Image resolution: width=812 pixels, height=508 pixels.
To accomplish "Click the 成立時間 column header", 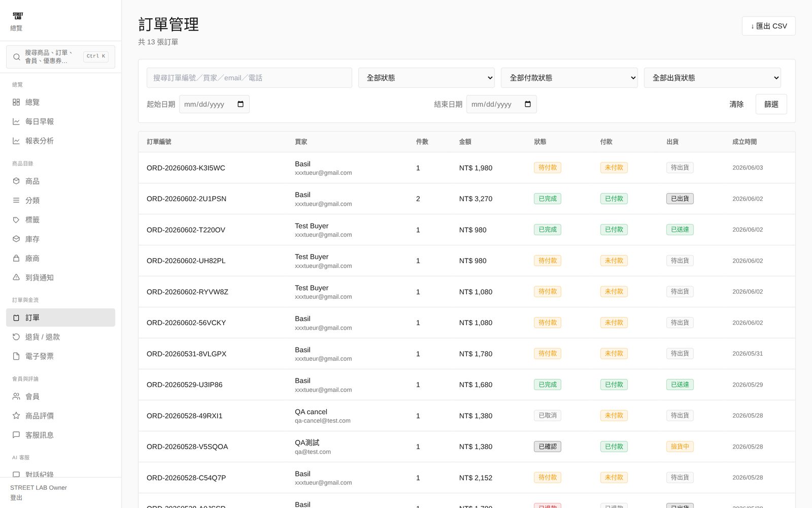I will 745,142.
